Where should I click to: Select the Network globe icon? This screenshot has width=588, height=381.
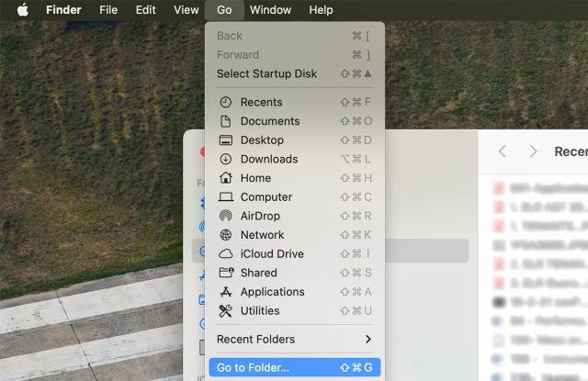(225, 235)
